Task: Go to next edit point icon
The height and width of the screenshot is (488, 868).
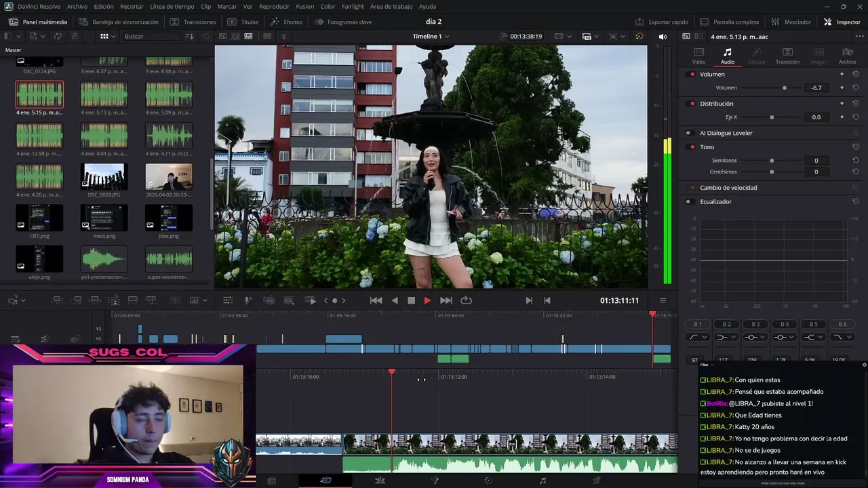Action: point(529,300)
